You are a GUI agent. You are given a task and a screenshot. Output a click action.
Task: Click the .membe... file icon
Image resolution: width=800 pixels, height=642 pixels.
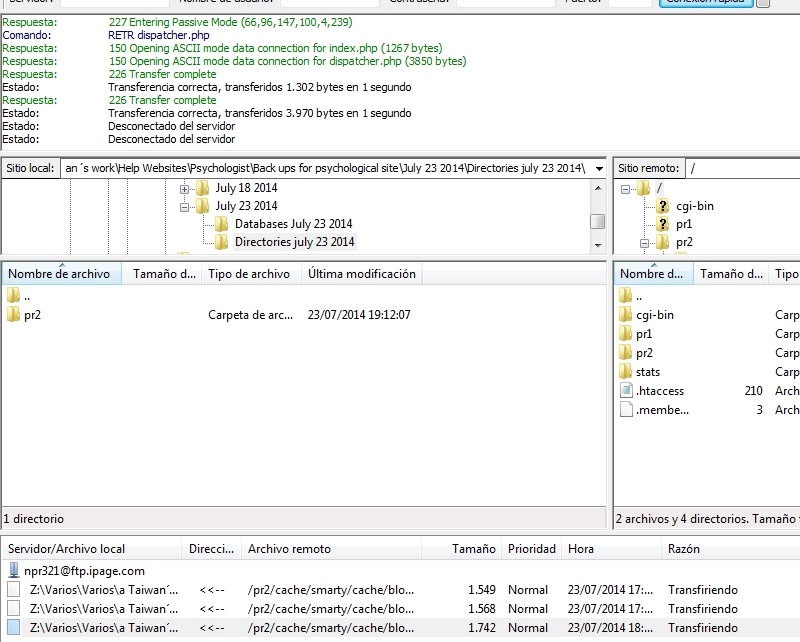pos(626,409)
